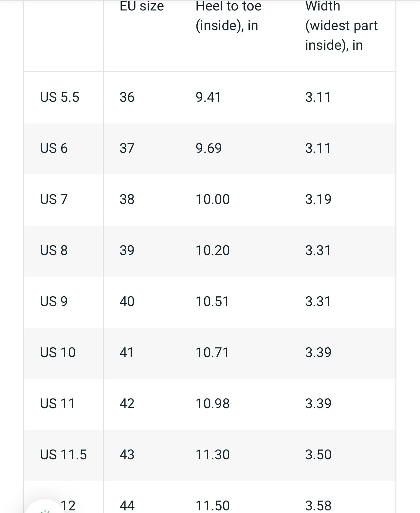Select the US 5.5 row label

pyautogui.click(x=60, y=97)
